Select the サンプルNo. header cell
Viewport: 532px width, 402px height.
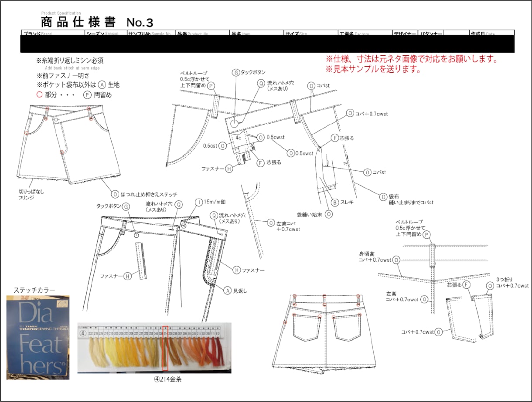click(151, 33)
